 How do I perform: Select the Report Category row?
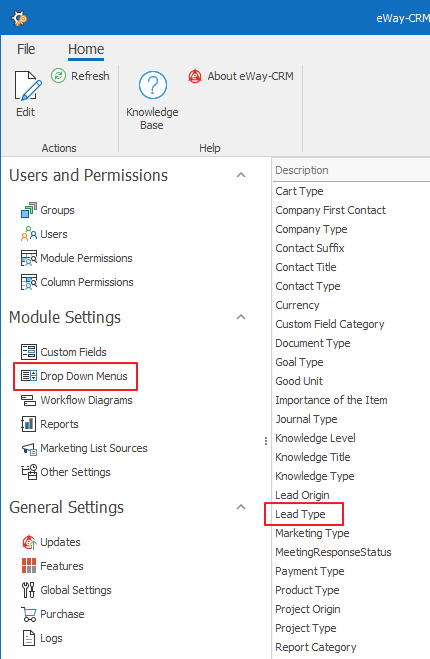[351, 647]
